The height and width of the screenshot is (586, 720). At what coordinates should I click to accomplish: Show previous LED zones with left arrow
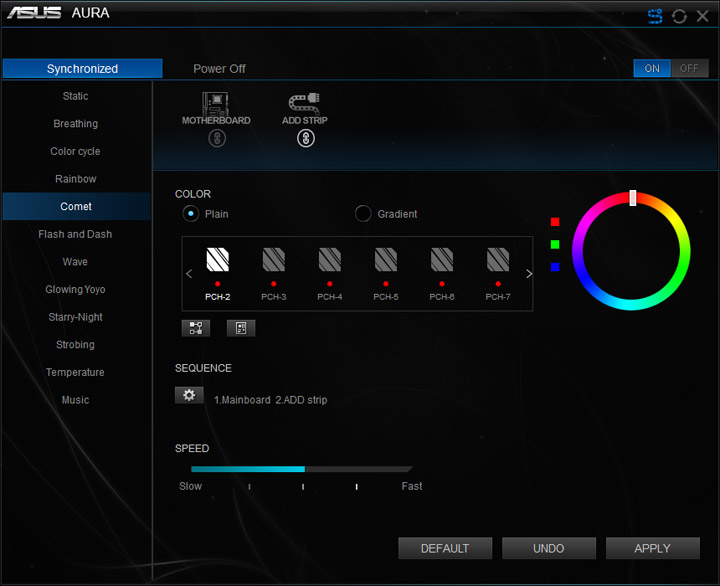pyautogui.click(x=189, y=274)
